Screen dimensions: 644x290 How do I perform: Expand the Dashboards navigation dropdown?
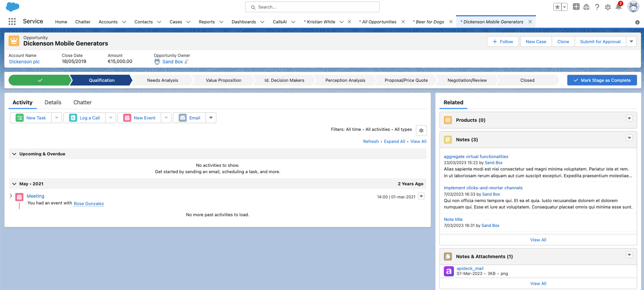(x=262, y=22)
